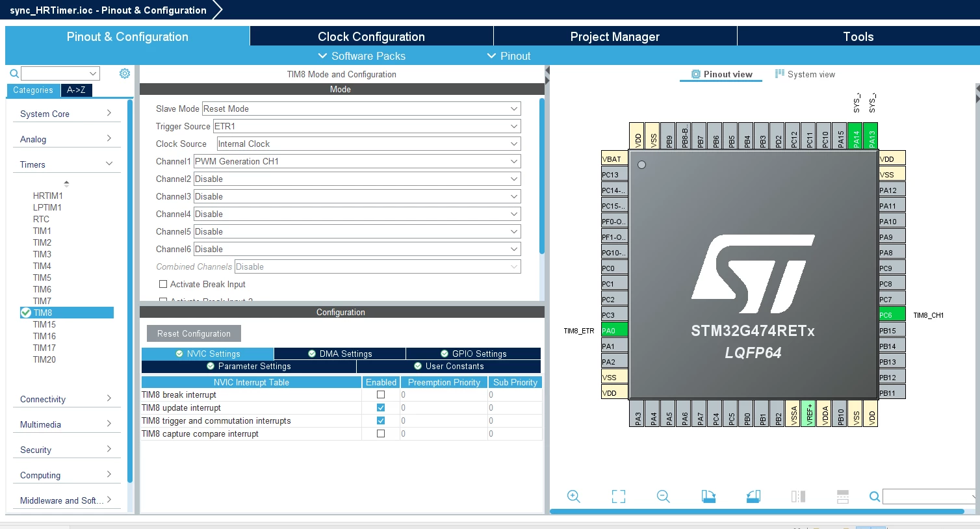Click the peripheral search magnifier icon
This screenshot has height=529, width=980.
[x=14, y=73]
